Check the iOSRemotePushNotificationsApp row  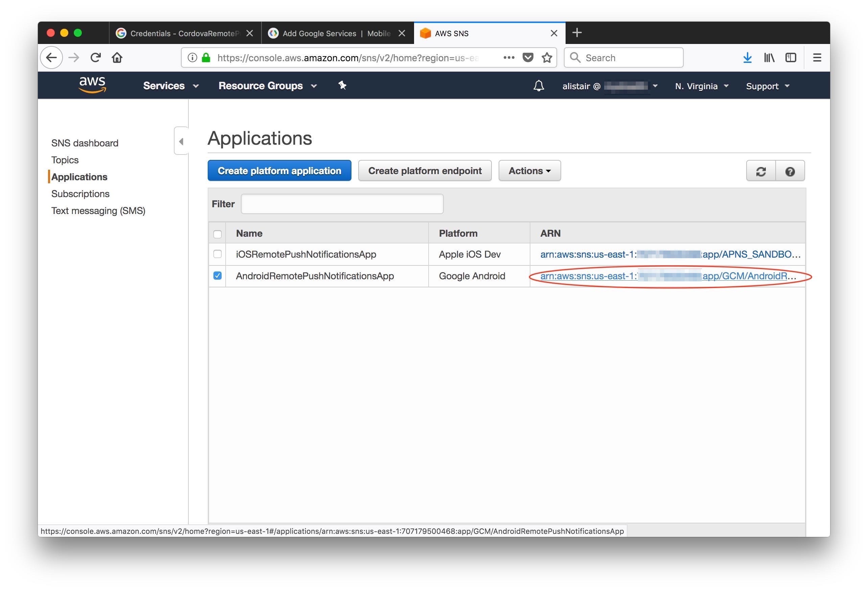[218, 254]
